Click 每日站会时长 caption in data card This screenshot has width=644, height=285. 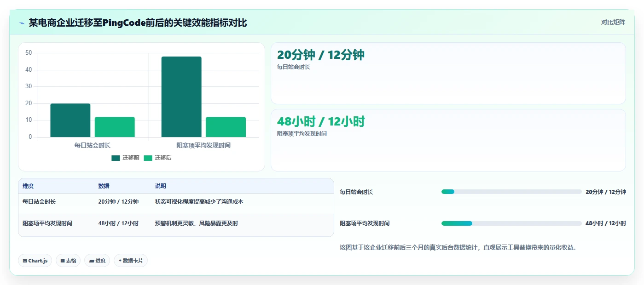[x=293, y=67]
